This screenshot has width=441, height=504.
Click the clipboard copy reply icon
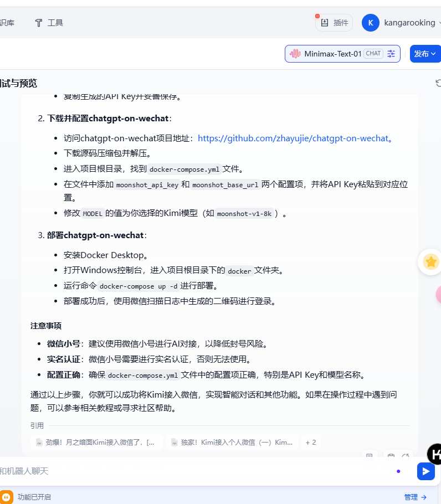click(391, 456)
